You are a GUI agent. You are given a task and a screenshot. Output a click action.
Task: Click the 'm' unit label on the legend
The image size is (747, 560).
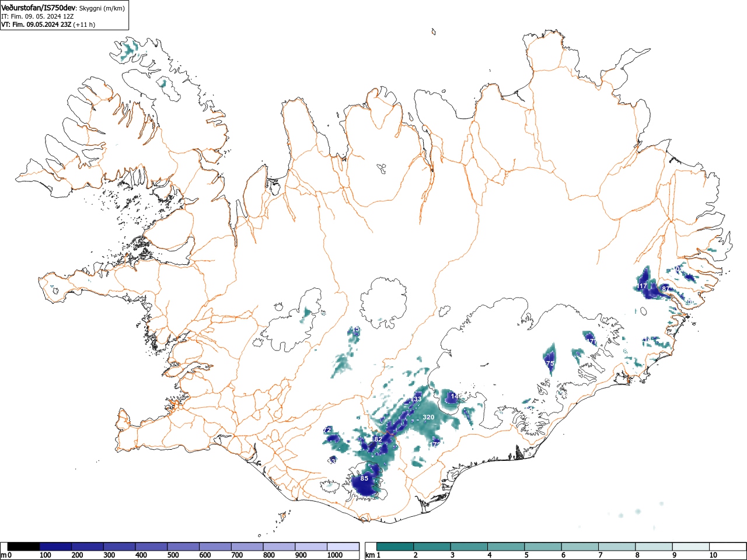pos(4,555)
